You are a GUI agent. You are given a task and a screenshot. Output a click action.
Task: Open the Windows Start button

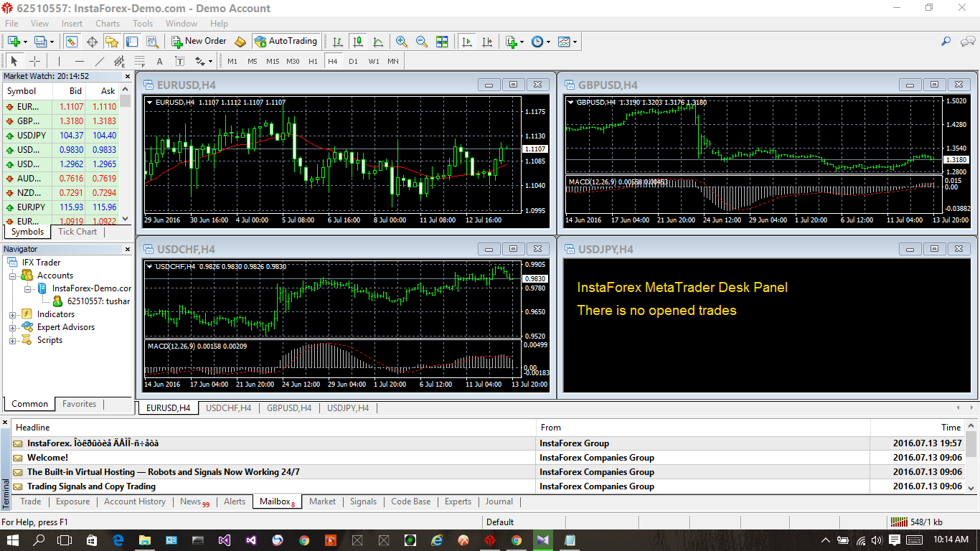(14, 540)
